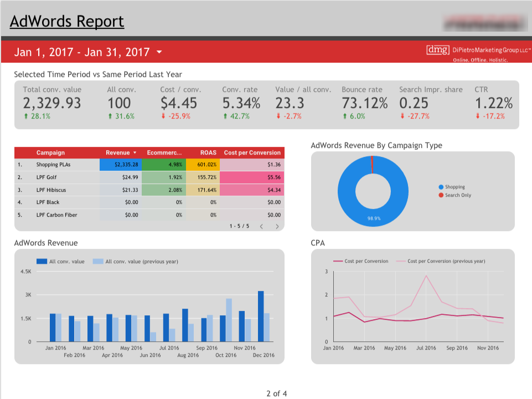Sort by Cost per Conversion header
The height and width of the screenshot is (399, 532).
pyautogui.click(x=252, y=152)
